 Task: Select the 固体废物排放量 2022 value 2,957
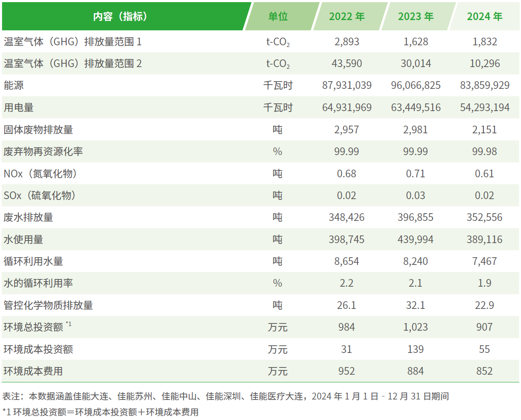tap(346, 129)
